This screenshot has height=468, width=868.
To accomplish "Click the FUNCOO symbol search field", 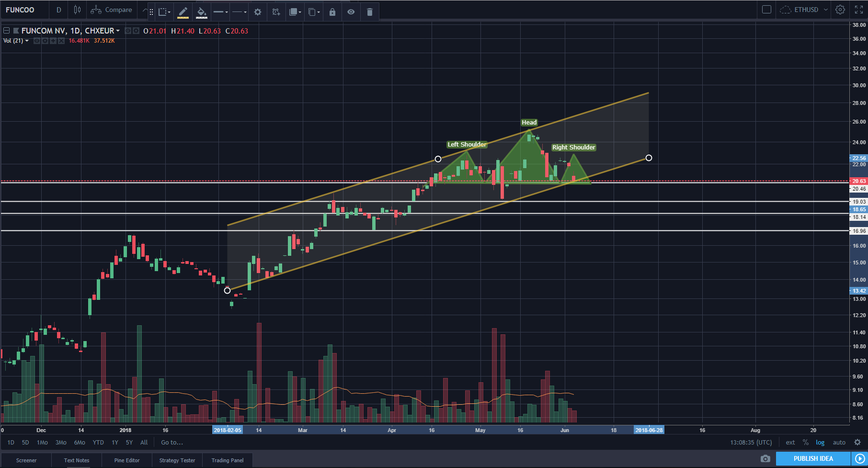I will point(24,10).
